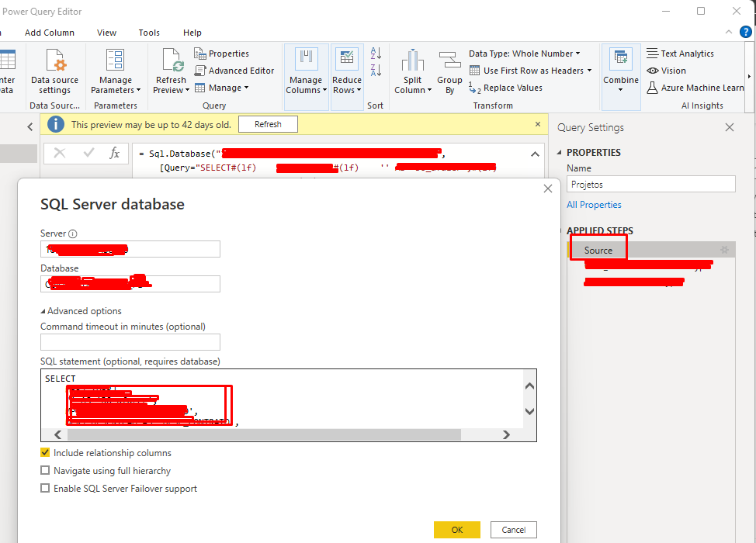The image size is (756, 543).
Task: Open Data source settings
Action: pyautogui.click(x=54, y=72)
